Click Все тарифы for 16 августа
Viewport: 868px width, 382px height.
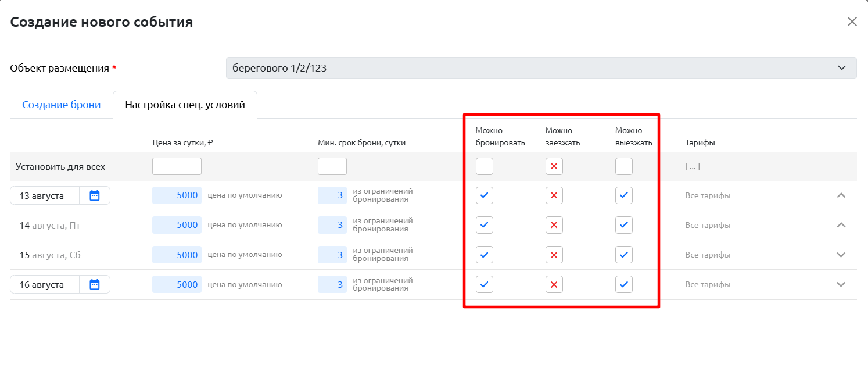[708, 285]
